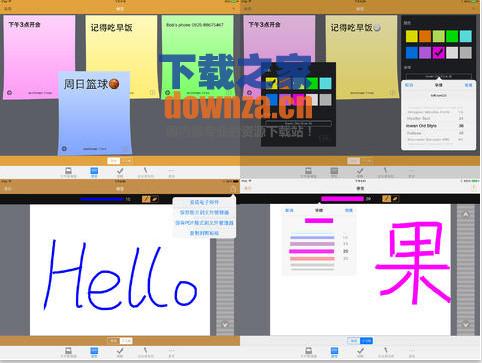Tap the right blue button in the stroke width picker
The height and width of the screenshot is (363, 482).
pyautogui.click(x=349, y=210)
